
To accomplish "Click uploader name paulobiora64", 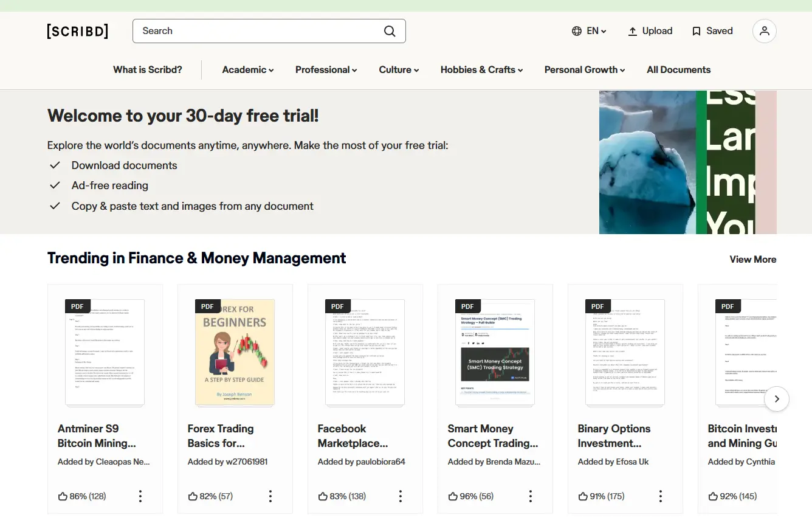I will (x=380, y=462).
